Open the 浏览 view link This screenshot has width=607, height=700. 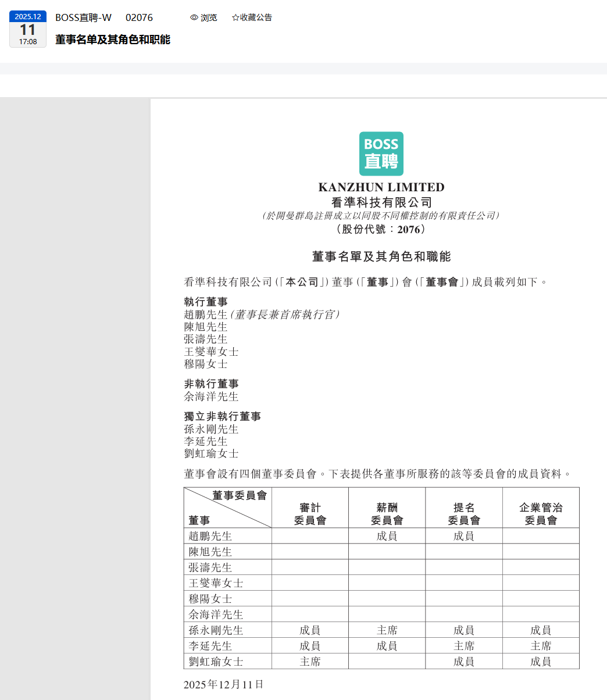203,17
